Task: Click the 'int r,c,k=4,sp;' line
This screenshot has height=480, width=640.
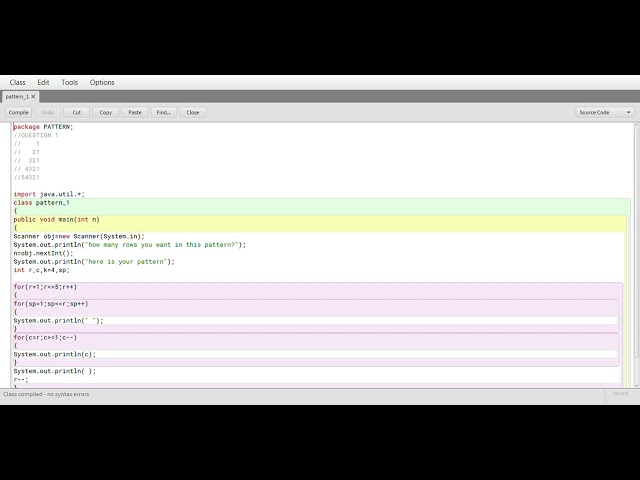Action: point(42,270)
